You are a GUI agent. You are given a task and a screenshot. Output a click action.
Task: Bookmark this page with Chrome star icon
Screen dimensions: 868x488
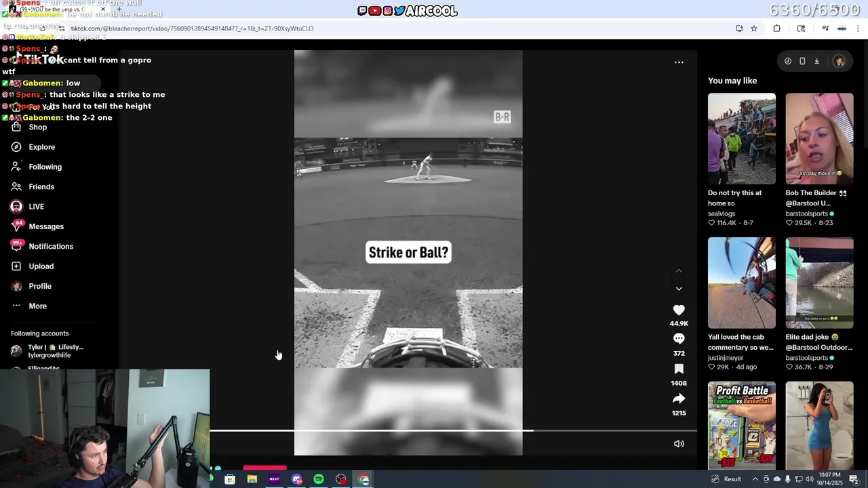tap(754, 28)
